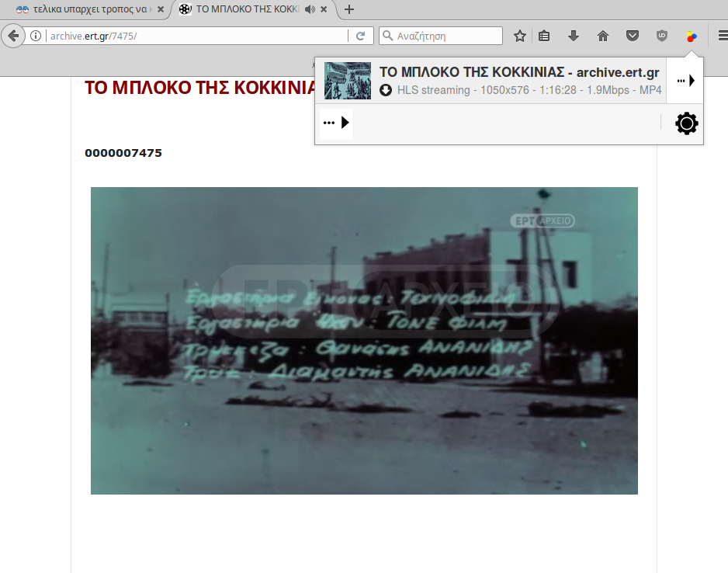Select the 0000007475 item number text
The height and width of the screenshot is (573, 728).
click(123, 153)
